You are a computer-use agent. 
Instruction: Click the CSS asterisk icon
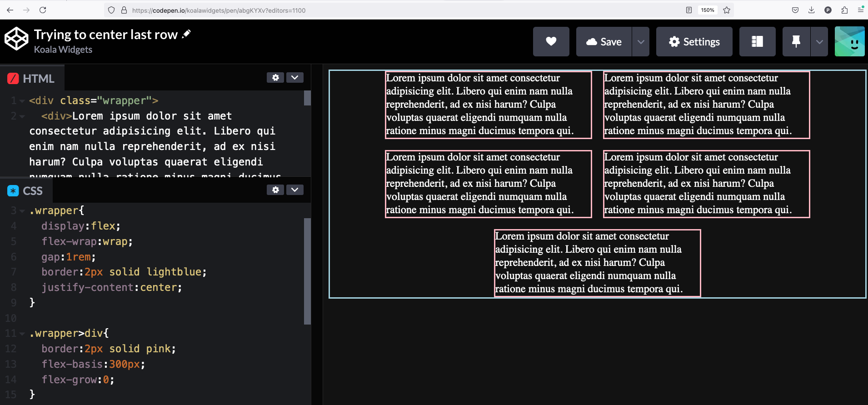pyautogui.click(x=13, y=191)
